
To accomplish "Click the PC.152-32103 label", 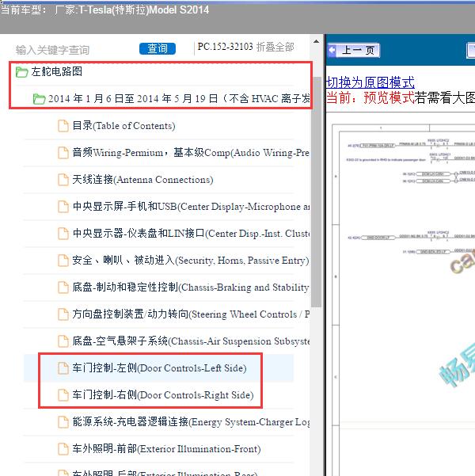I will pyautogui.click(x=225, y=47).
